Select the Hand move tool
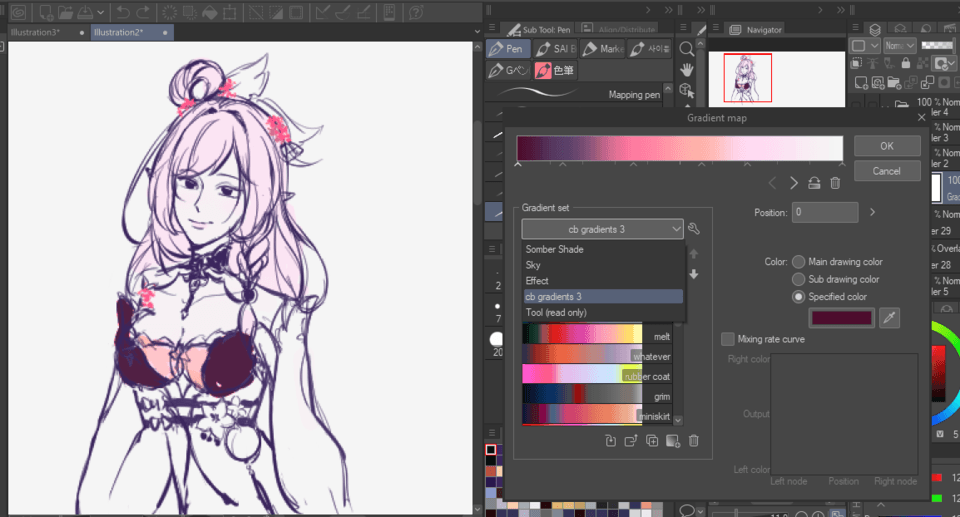The height and width of the screenshot is (517, 960). [686, 70]
